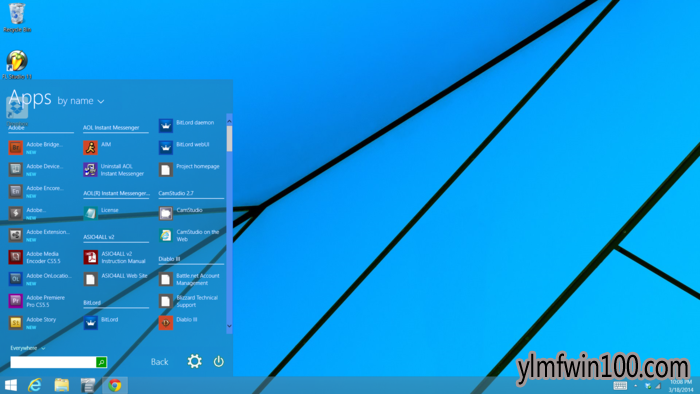
Task: Open Blizzard Technical Support icon
Action: point(166,300)
